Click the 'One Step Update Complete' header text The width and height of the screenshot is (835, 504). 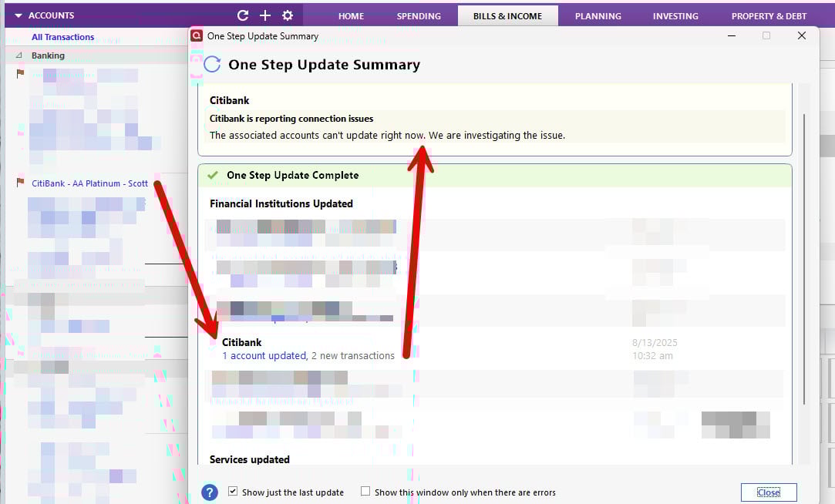click(292, 175)
